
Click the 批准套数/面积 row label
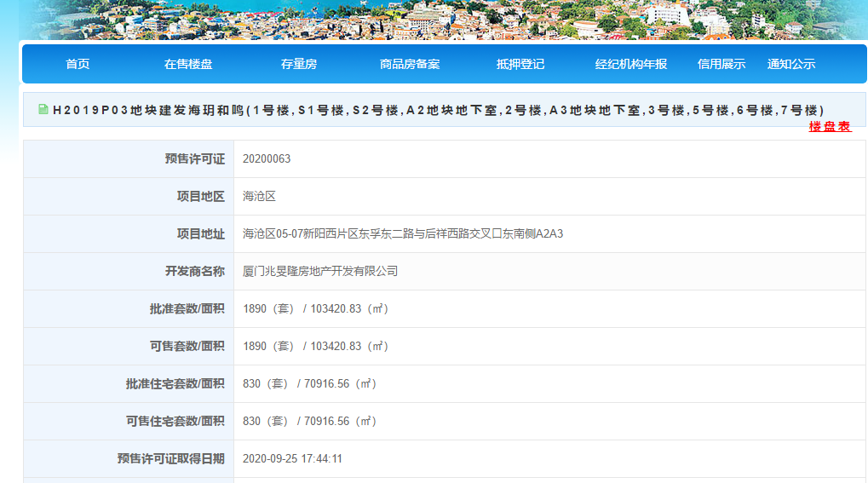pos(187,309)
